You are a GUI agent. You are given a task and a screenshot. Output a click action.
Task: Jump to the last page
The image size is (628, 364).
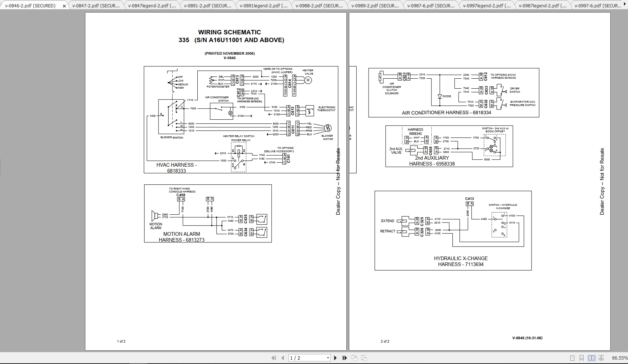(345, 358)
